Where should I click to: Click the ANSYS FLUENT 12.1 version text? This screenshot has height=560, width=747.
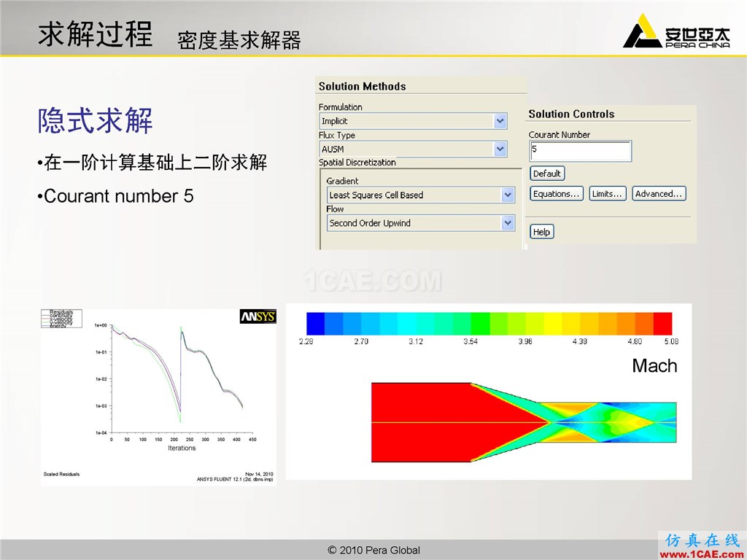pos(236,480)
